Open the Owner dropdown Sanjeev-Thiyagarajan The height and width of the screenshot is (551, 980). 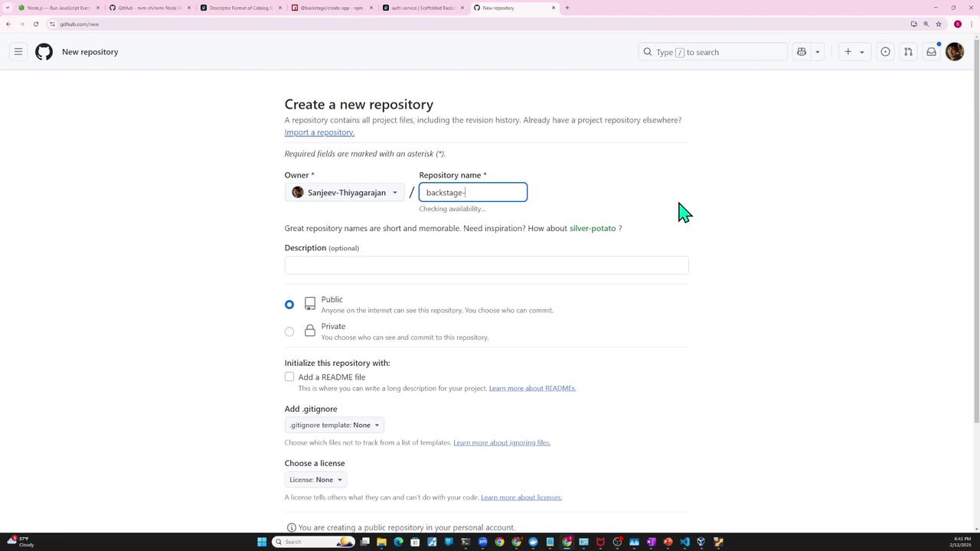pyautogui.click(x=345, y=192)
